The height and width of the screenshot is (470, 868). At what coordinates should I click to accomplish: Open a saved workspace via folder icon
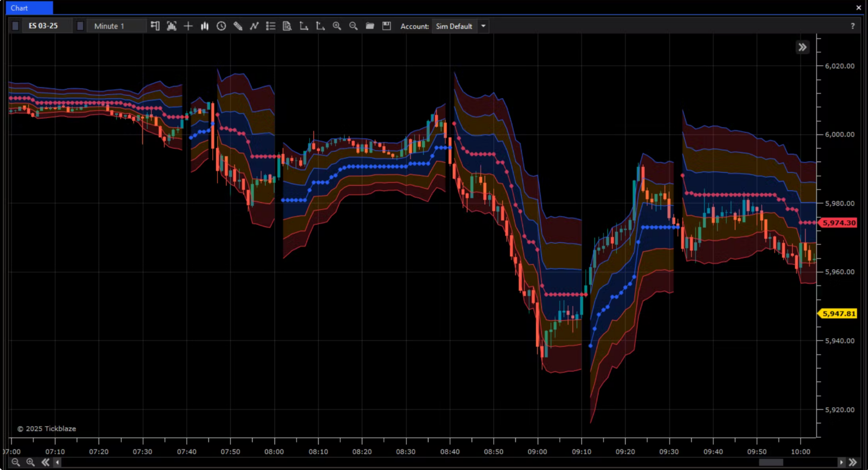coord(369,26)
